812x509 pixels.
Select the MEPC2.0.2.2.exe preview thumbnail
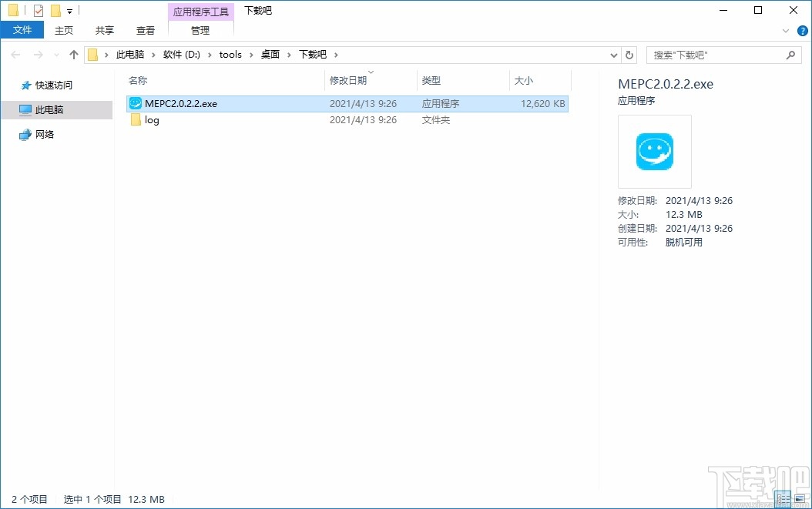pyautogui.click(x=654, y=151)
